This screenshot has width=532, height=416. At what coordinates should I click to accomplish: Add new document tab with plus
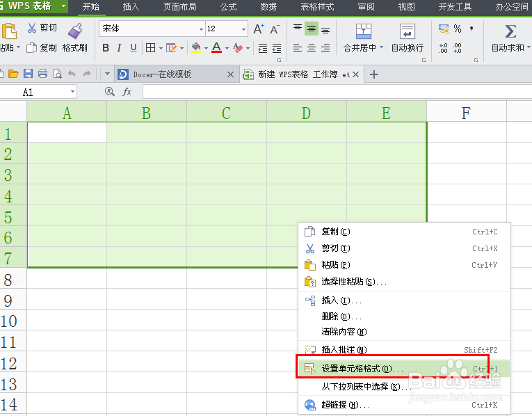374,74
